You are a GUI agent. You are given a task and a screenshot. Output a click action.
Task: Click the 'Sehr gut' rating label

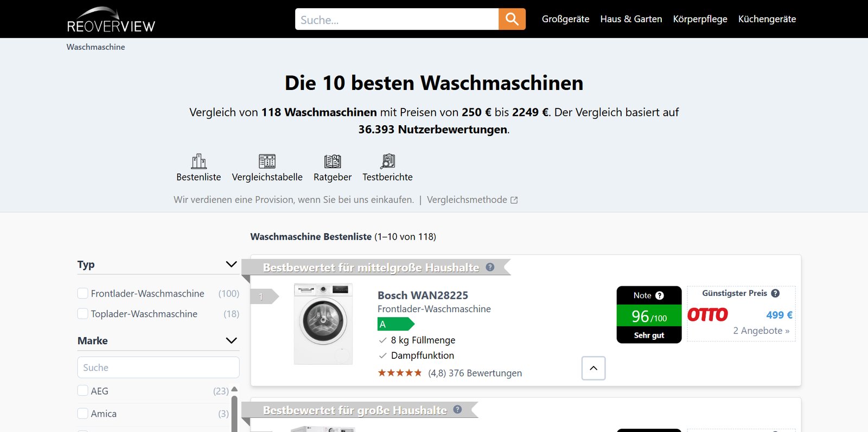pyautogui.click(x=649, y=336)
